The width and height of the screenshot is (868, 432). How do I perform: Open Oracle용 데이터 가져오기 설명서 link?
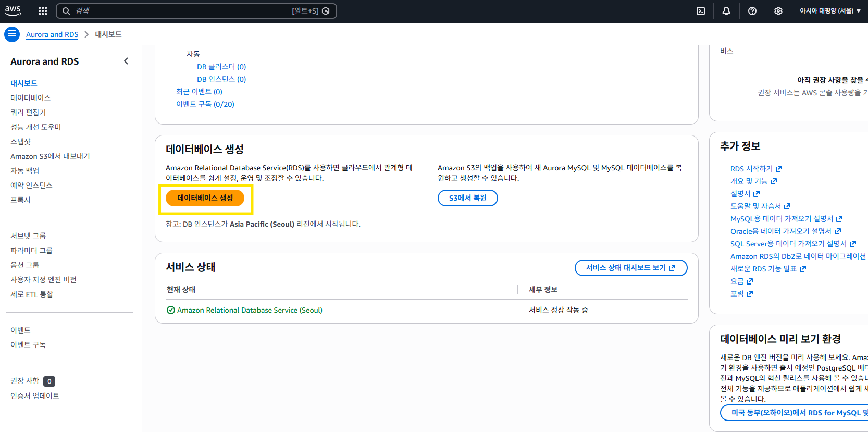coord(786,231)
